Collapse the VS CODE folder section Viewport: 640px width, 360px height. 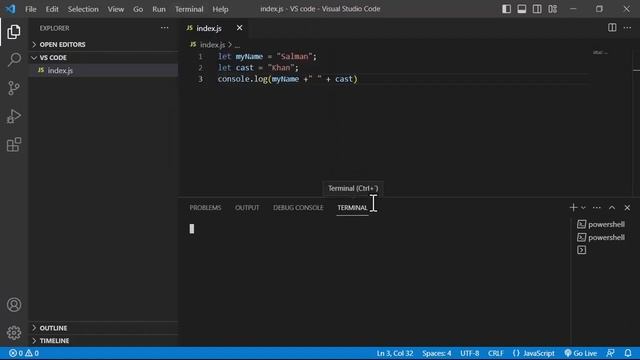pos(103,58)
